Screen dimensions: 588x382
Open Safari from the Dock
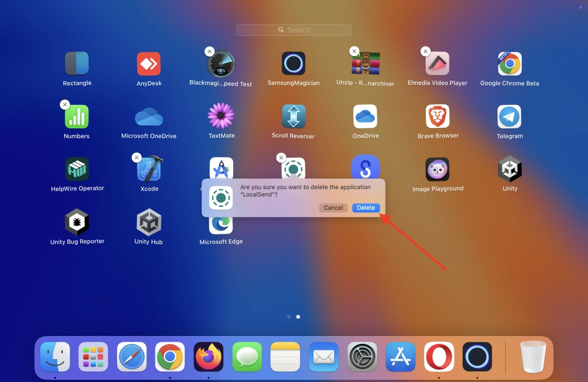point(132,357)
